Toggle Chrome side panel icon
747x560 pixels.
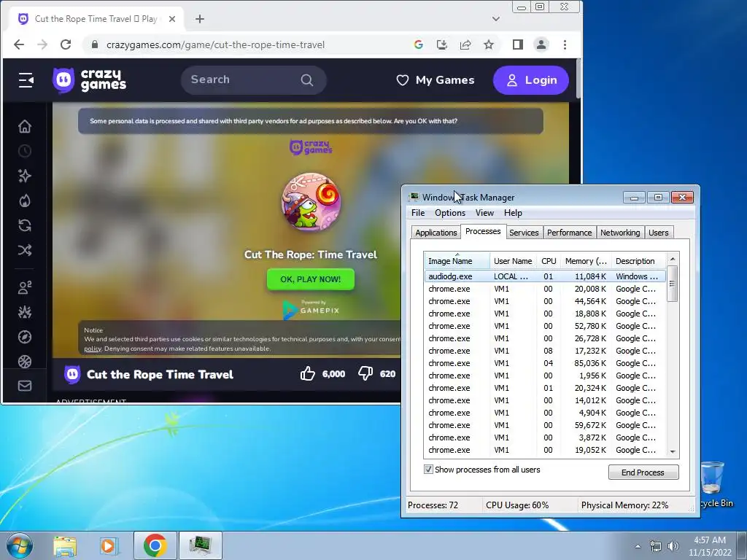518,44
